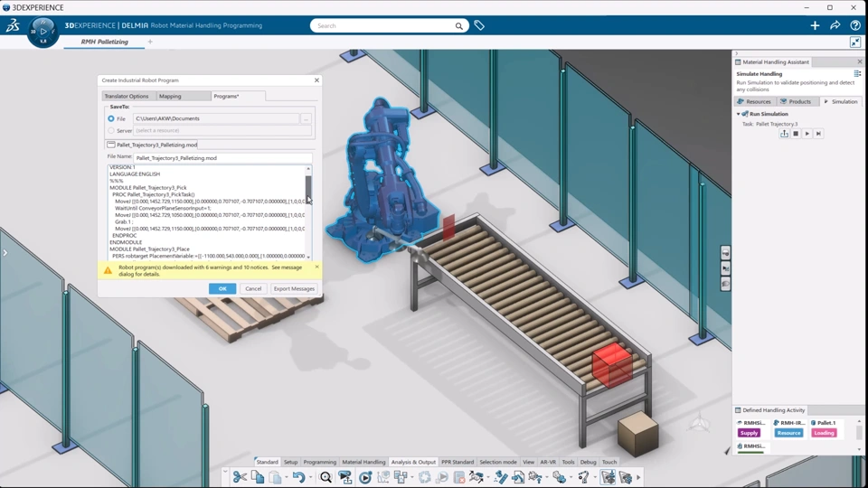The image size is (868, 488).
Task: Click the Cancel button in the dialog
Action: [253, 289]
